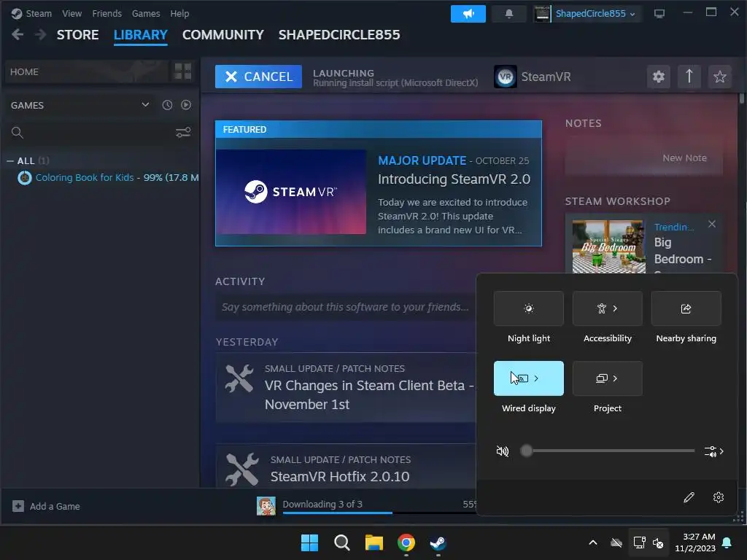Switch to the STORE tab
The width and height of the screenshot is (747, 560).
click(x=77, y=35)
